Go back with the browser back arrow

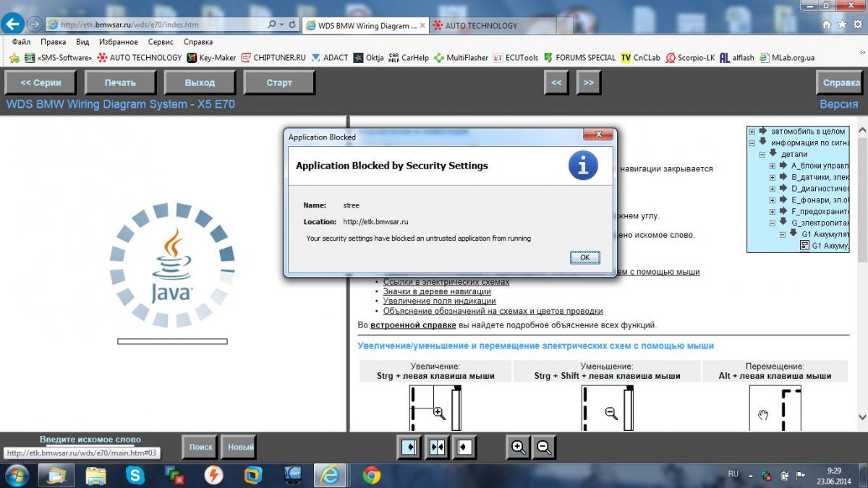tap(12, 24)
